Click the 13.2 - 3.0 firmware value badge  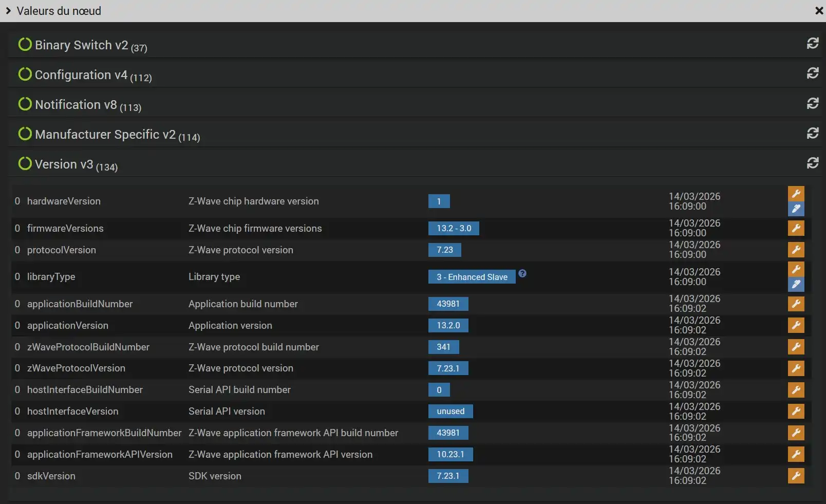(x=454, y=228)
